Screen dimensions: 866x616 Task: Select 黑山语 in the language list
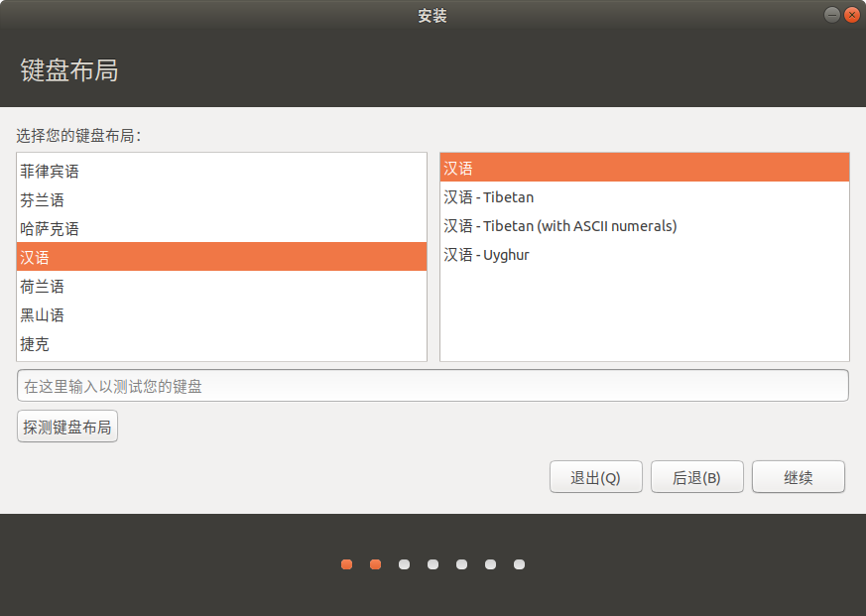click(x=221, y=314)
